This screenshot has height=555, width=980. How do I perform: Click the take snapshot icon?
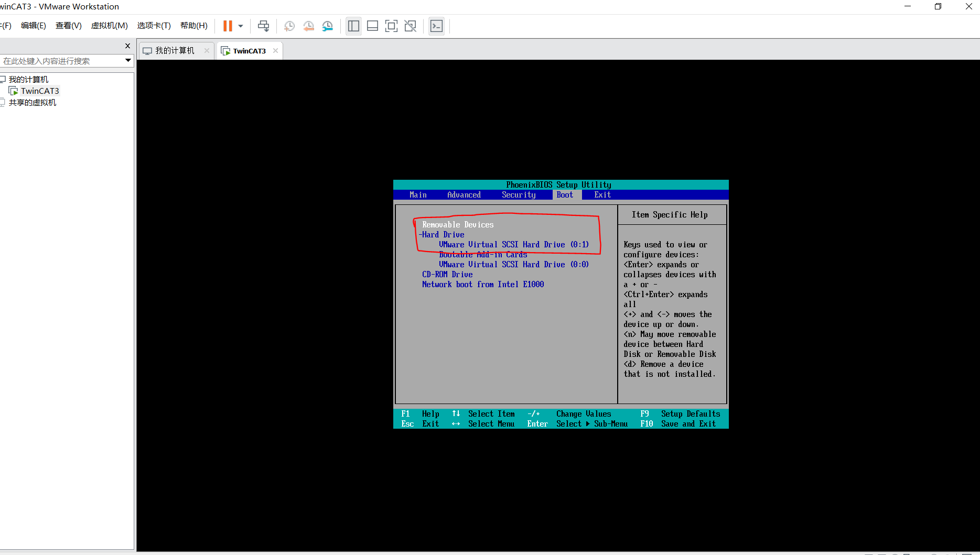pyautogui.click(x=289, y=26)
